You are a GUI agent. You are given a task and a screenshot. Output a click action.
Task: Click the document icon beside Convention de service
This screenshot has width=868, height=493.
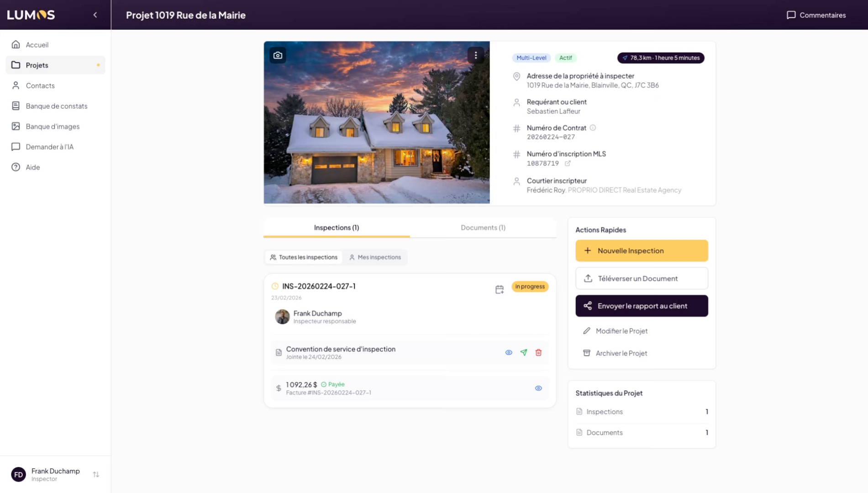pos(279,353)
